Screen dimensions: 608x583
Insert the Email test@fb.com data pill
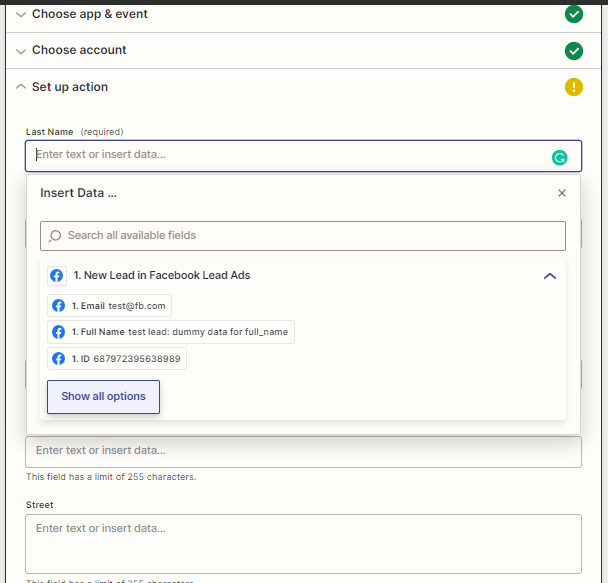pyautogui.click(x=109, y=305)
